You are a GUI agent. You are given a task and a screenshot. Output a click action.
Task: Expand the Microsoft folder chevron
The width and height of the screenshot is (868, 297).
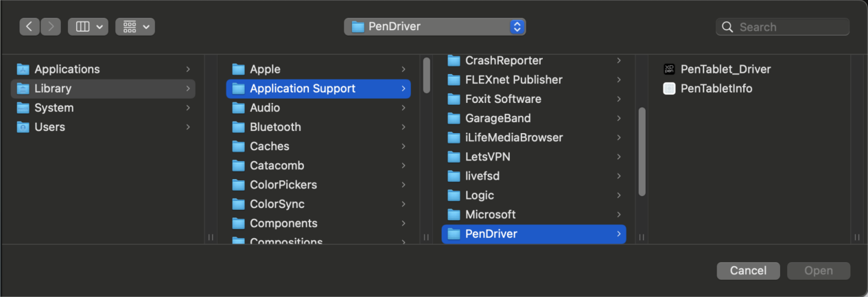[x=618, y=215]
